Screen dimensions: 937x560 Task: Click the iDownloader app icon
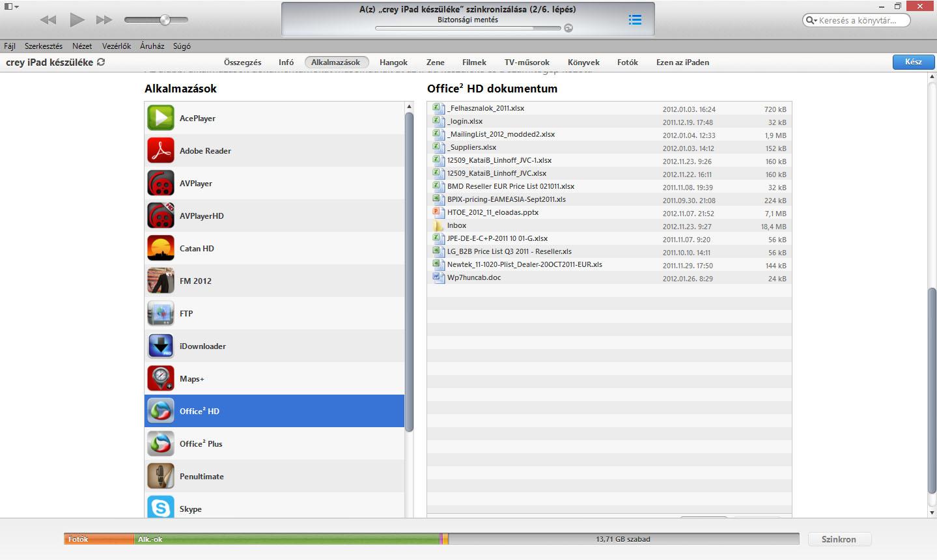[161, 346]
